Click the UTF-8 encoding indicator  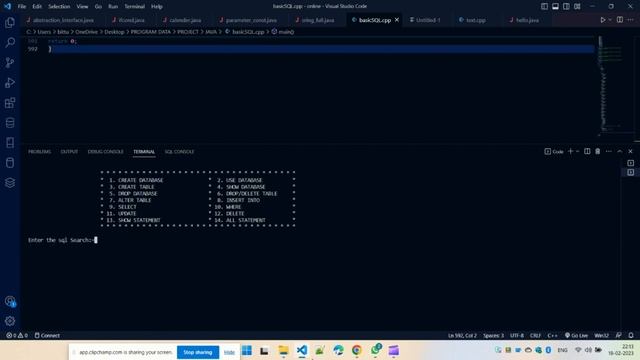517,335
